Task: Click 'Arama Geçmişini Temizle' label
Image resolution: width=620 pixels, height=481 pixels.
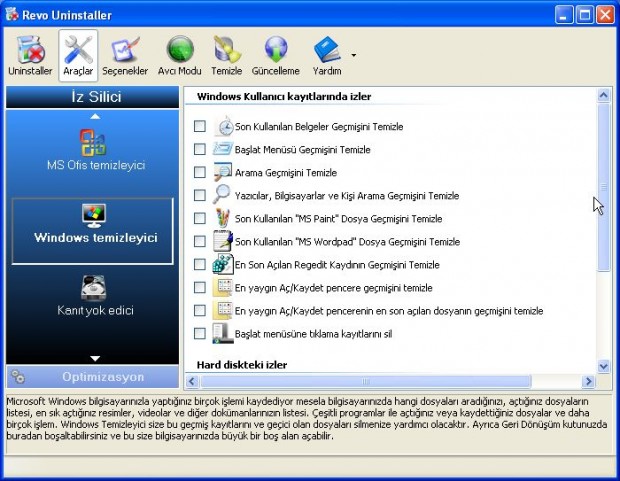Action: point(285,172)
